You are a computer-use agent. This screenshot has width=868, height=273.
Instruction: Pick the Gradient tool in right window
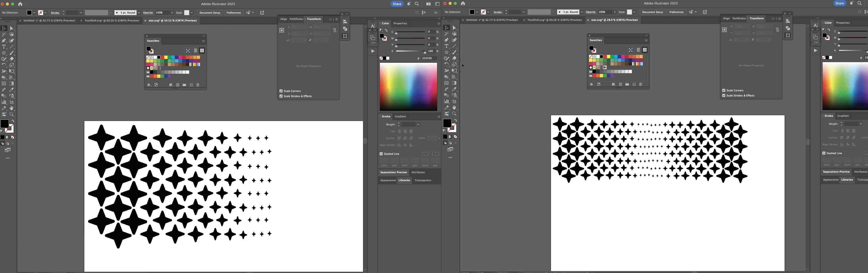click(x=454, y=83)
